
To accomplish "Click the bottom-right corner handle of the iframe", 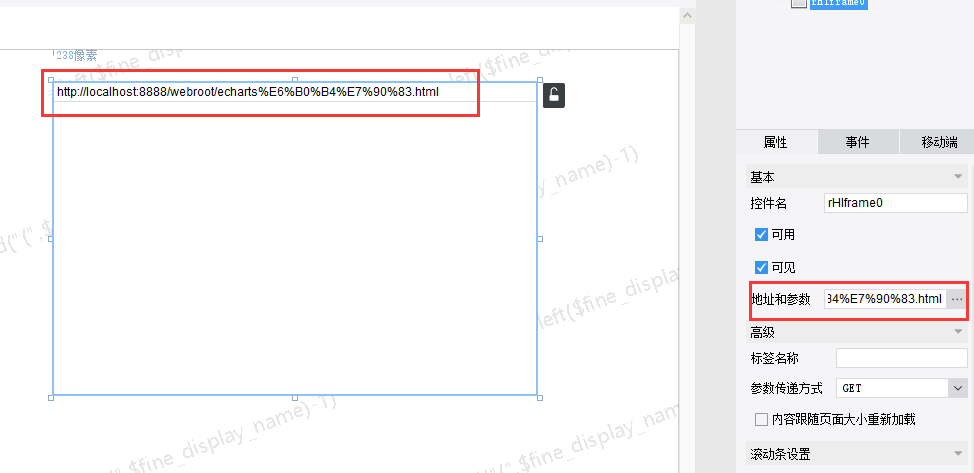I will coord(539,398).
